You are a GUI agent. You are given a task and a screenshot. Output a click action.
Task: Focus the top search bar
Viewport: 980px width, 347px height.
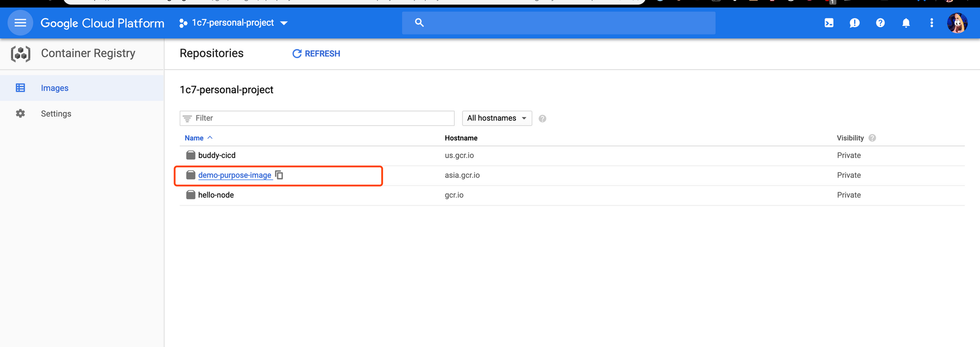point(559,23)
